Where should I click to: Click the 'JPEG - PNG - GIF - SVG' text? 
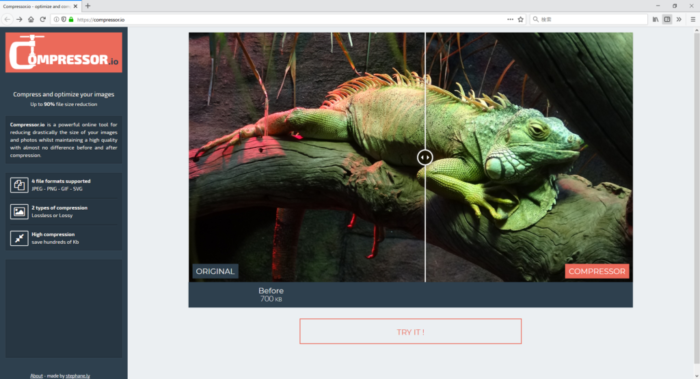pos(57,189)
